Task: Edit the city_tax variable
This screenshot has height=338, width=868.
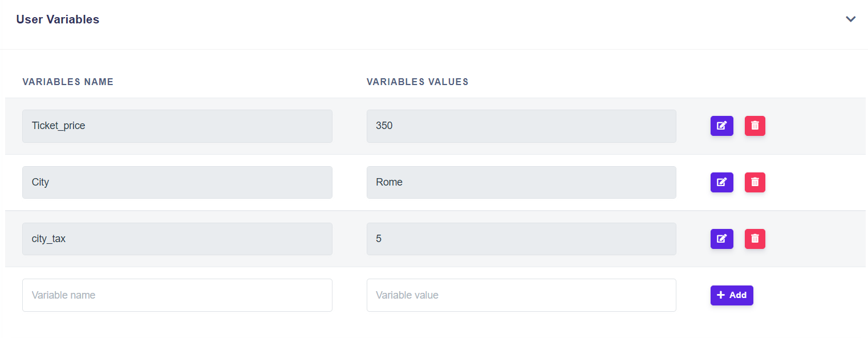Action: pos(721,239)
